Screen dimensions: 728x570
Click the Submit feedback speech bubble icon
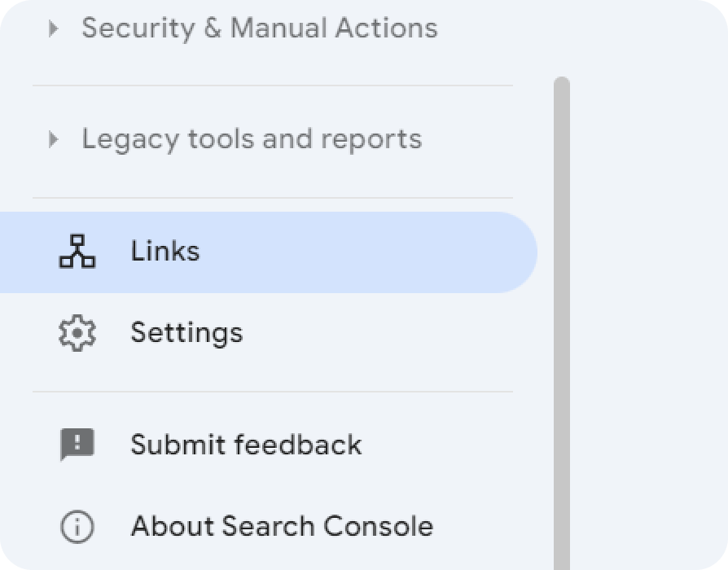pos(77,445)
